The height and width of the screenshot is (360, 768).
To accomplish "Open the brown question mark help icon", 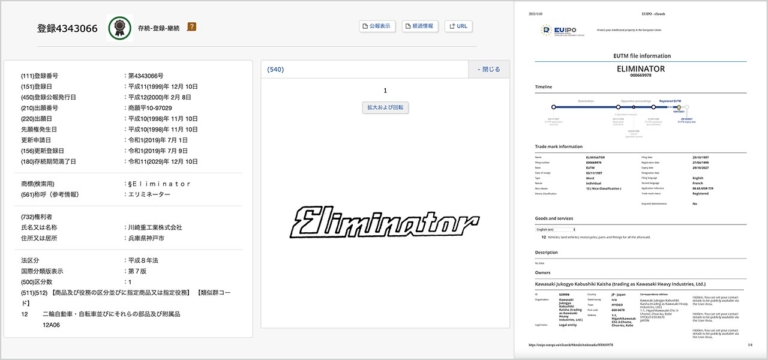I will coord(192,27).
